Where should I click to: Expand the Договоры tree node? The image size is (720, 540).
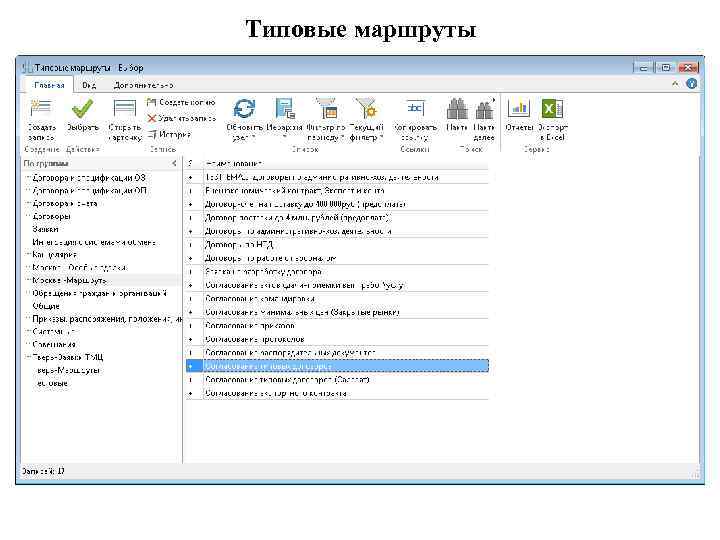pyautogui.click(x=28, y=216)
